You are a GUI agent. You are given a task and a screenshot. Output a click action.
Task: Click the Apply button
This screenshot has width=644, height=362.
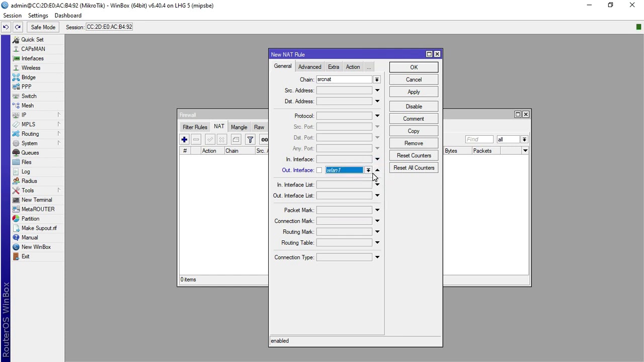coord(414,92)
